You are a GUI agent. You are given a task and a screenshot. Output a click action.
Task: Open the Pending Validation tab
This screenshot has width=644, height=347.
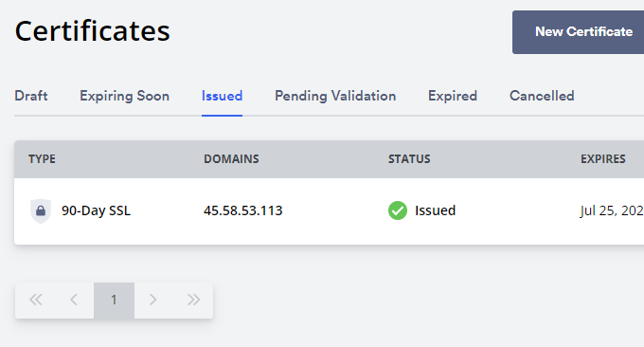point(335,96)
